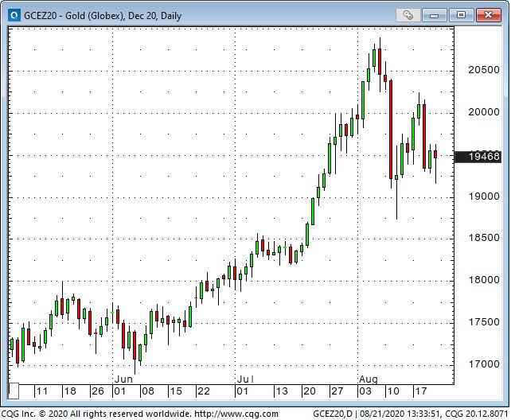Click the 18000 price axis label

point(484,280)
